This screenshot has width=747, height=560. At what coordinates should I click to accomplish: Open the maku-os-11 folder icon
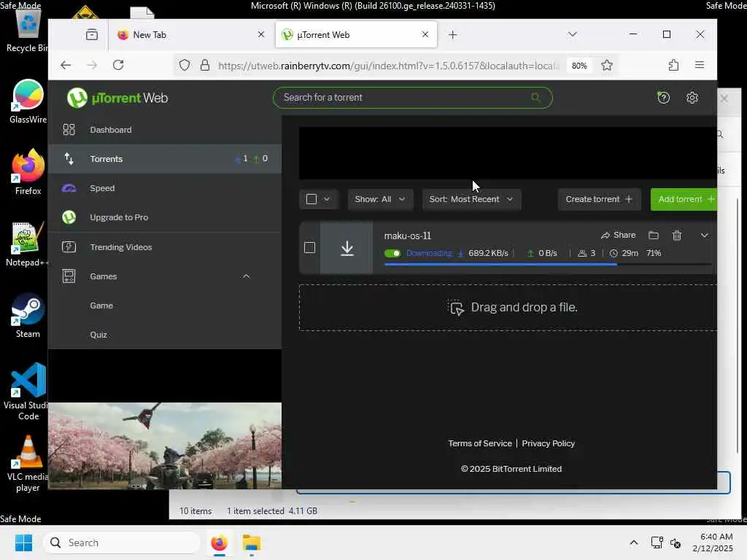653,236
